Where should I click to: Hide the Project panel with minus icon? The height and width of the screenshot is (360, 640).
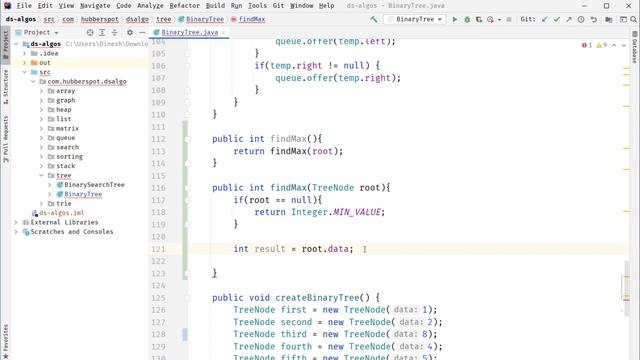click(142, 32)
